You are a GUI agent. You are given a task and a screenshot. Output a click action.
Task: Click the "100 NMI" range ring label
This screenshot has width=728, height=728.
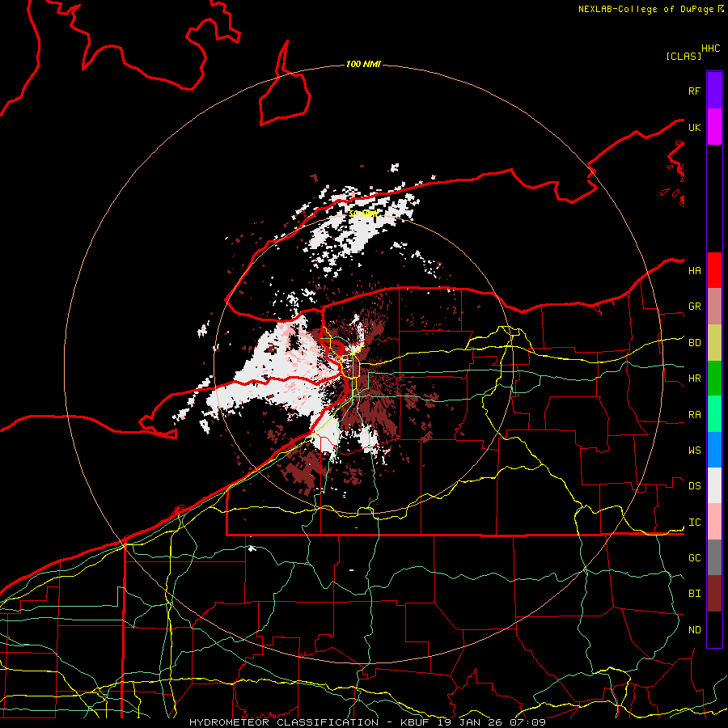tap(363, 64)
